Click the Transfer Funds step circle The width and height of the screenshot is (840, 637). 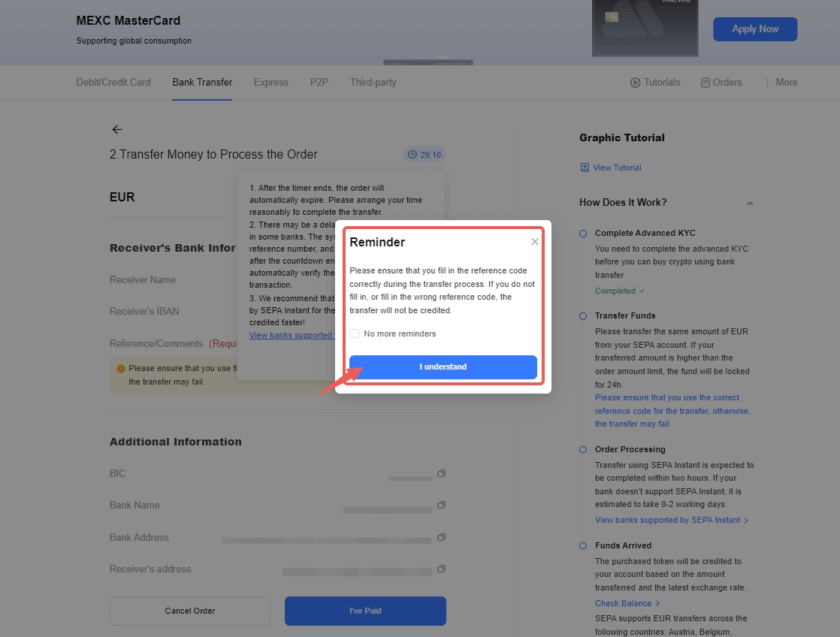tap(583, 316)
